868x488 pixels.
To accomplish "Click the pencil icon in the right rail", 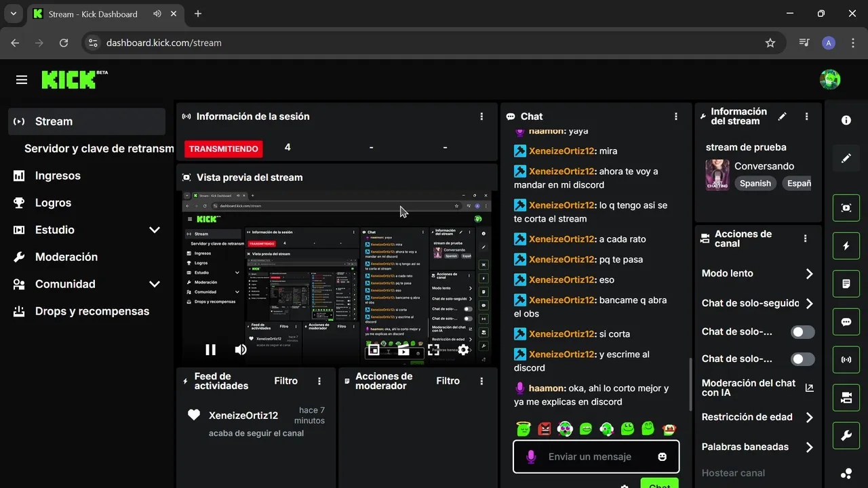I will click(846, 158).
